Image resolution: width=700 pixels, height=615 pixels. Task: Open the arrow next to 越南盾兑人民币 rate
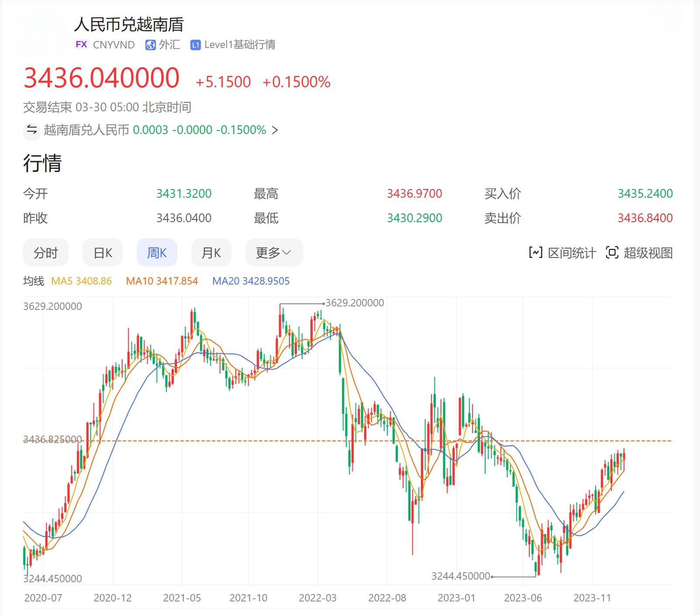pos(275,130)
